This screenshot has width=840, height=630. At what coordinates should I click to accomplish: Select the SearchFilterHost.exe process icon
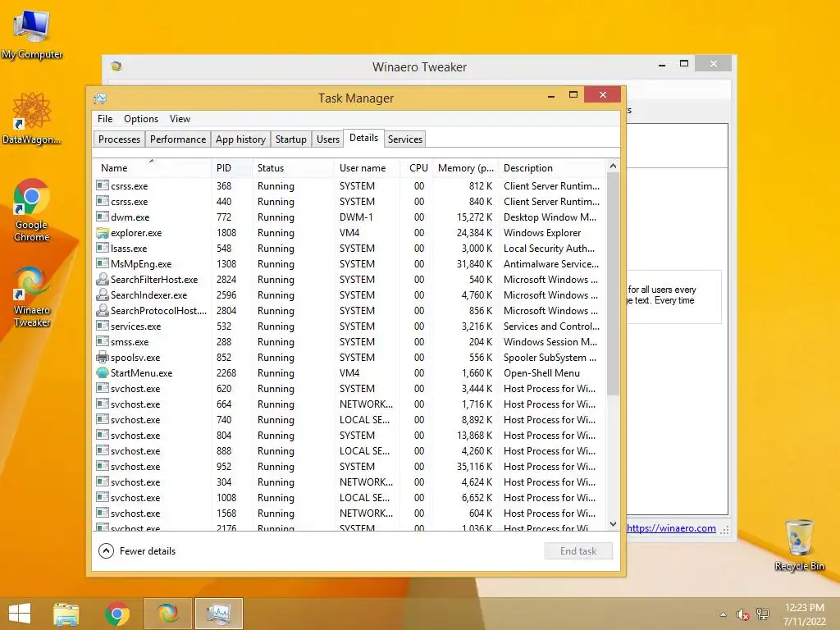pyautogui.click(x=103, y=279)
